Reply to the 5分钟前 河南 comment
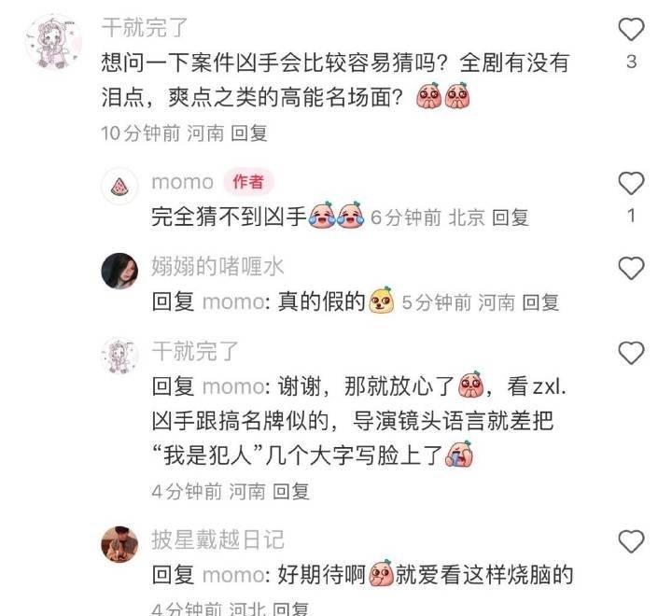 coord(540,302)
